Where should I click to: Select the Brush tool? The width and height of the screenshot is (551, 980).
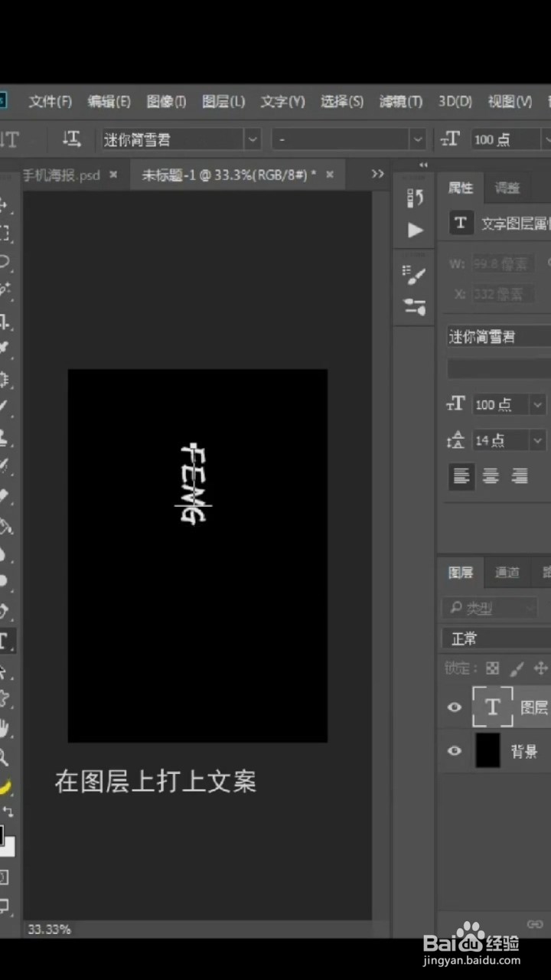point(4,406)
